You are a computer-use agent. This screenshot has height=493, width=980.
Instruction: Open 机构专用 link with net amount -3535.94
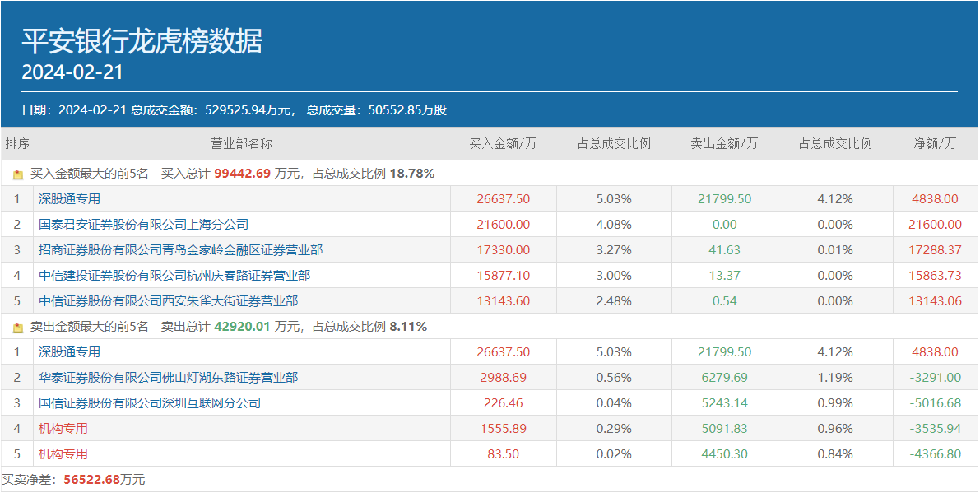point(63,429)
